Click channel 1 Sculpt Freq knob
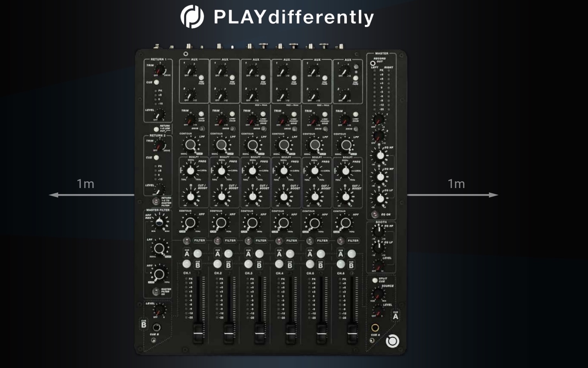Image resolution: width=588 pixels, height=368 pixels. point(190,171)
